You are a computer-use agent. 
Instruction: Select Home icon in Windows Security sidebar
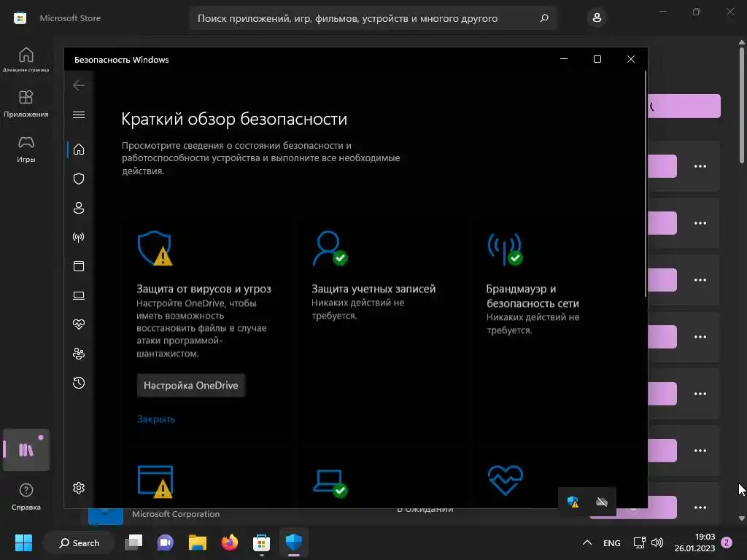point(79,149)
